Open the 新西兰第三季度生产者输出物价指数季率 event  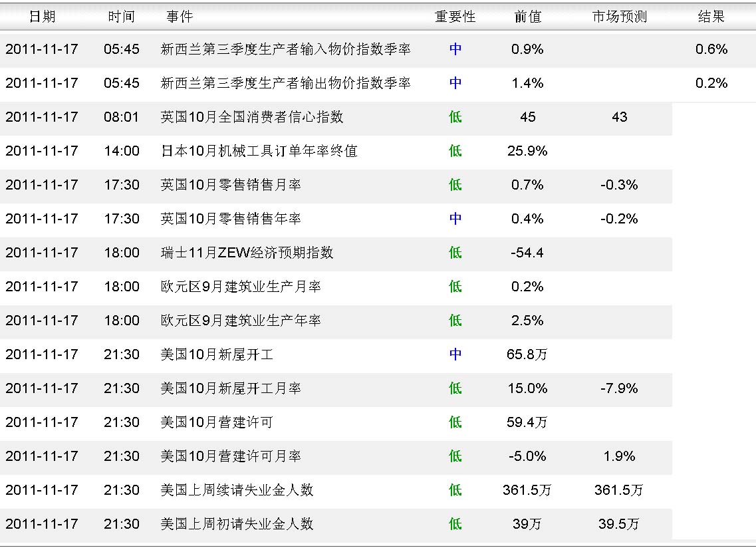[286, 83]
